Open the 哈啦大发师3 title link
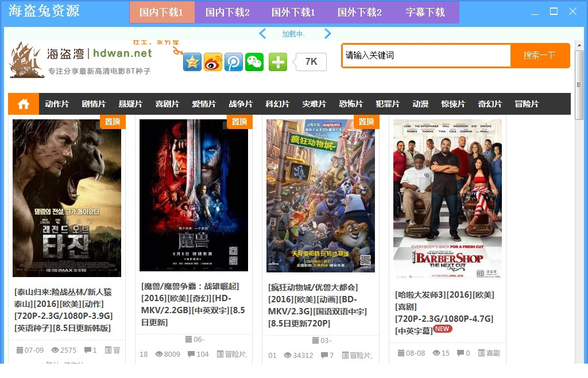 pyautogui.click(x=445, y=313)
